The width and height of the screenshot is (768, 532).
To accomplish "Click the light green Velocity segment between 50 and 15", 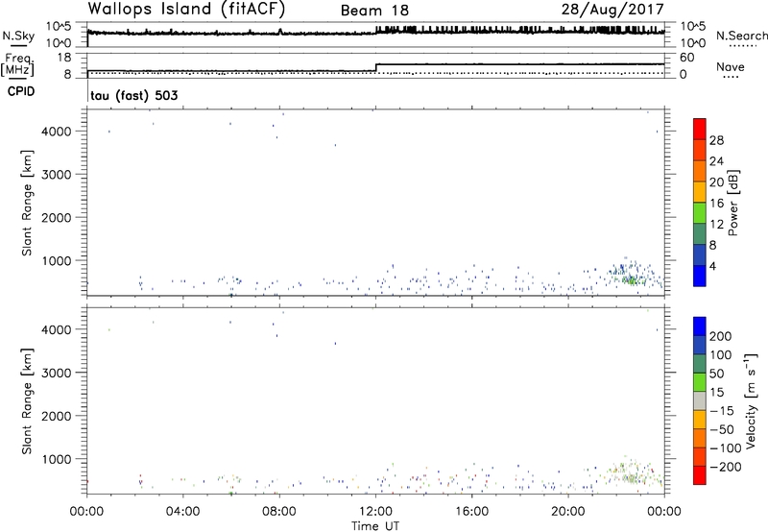I will 700,382.
